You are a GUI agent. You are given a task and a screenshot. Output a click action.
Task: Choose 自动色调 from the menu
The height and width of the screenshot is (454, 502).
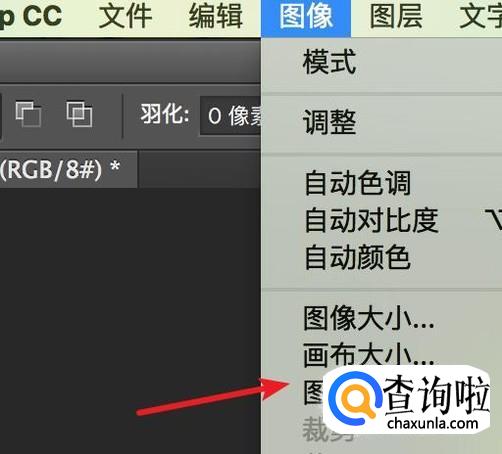click(382, 183)
